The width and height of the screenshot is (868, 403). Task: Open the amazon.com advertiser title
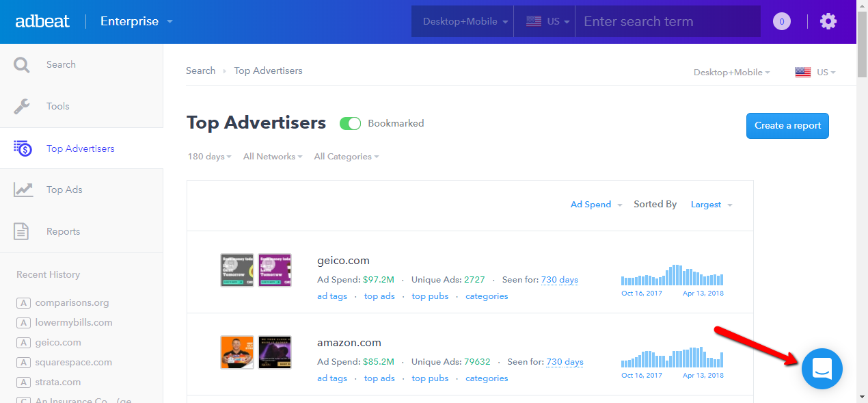tap(349, 343)
